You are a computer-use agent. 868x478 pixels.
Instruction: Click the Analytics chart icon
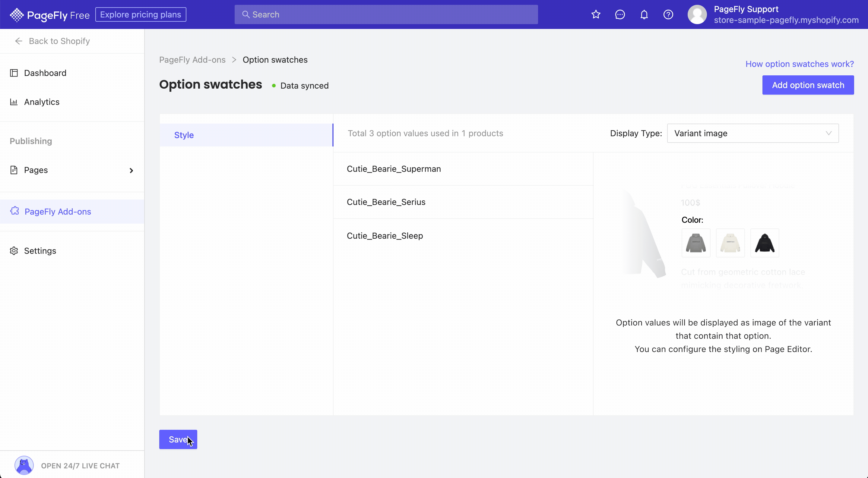(x=14, y=102)
